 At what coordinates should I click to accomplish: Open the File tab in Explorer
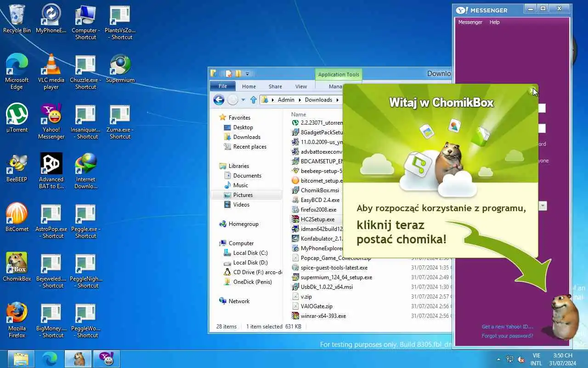223,86
